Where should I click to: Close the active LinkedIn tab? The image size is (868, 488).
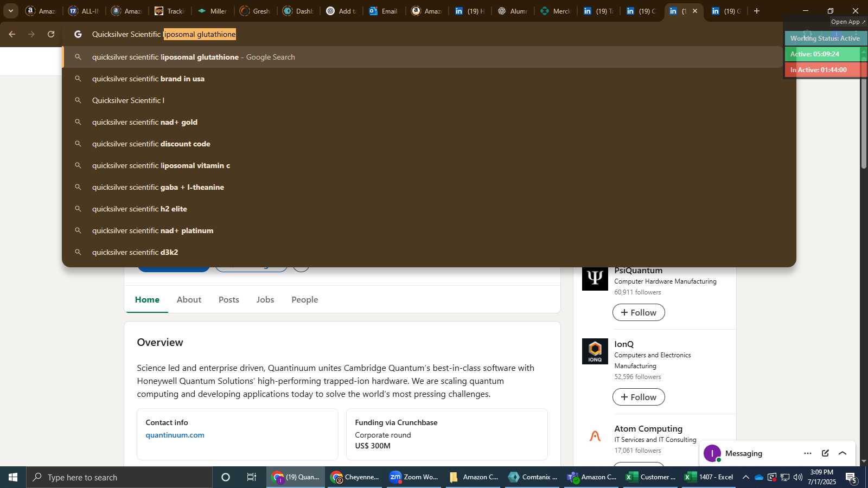click(x=695, y=11)
